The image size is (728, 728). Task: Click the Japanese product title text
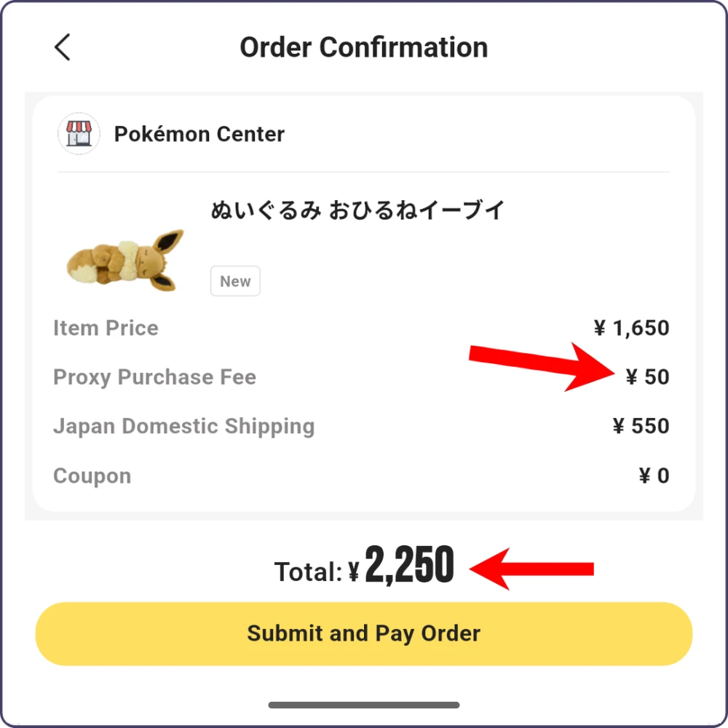357,211
